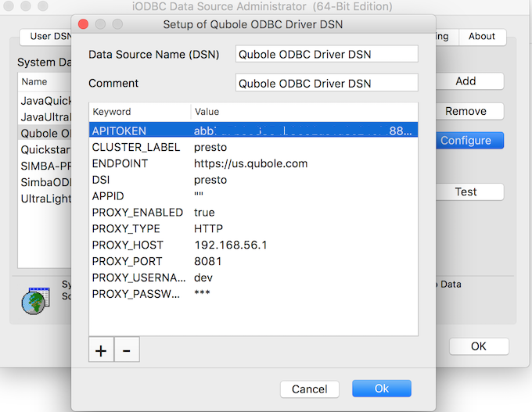Click Add in Data Source Administrator
The width and height of the screenshot is (532, 412).
[x=469, y=81]
